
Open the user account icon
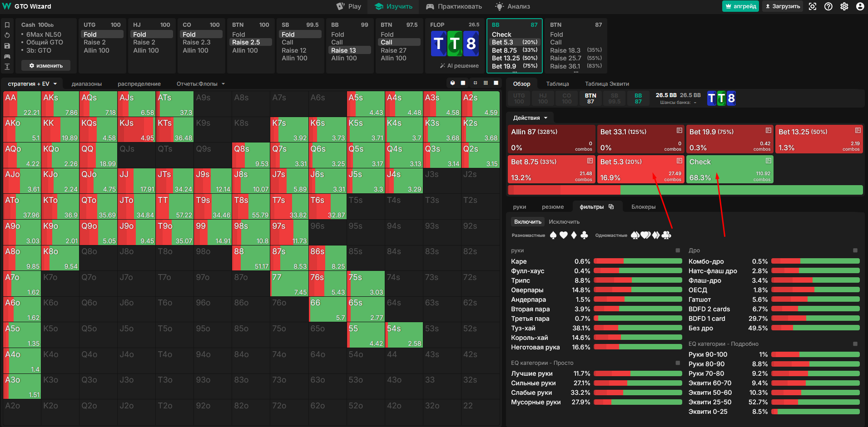[860, 6]
